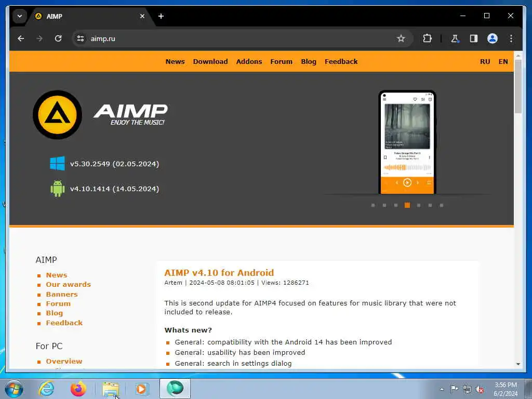
Task: Click the v5.30.2549 (02.05.2024) Windows version link
Action: (x=114, y=164)
